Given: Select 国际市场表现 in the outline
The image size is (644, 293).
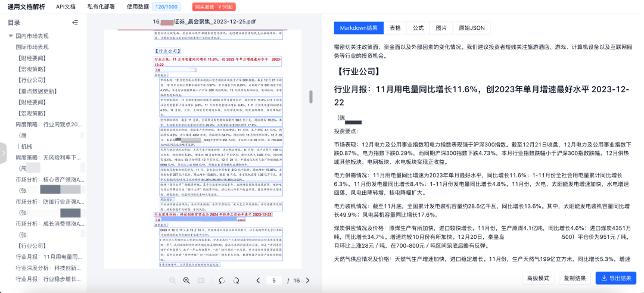Looking at the screenshot, I should pos(32,46).
